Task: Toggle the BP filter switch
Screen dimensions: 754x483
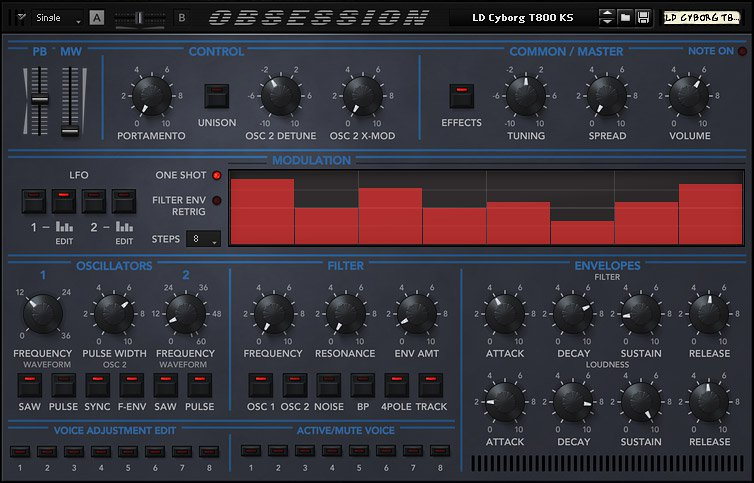Action: pyautogui.click(x=363, y=386)
